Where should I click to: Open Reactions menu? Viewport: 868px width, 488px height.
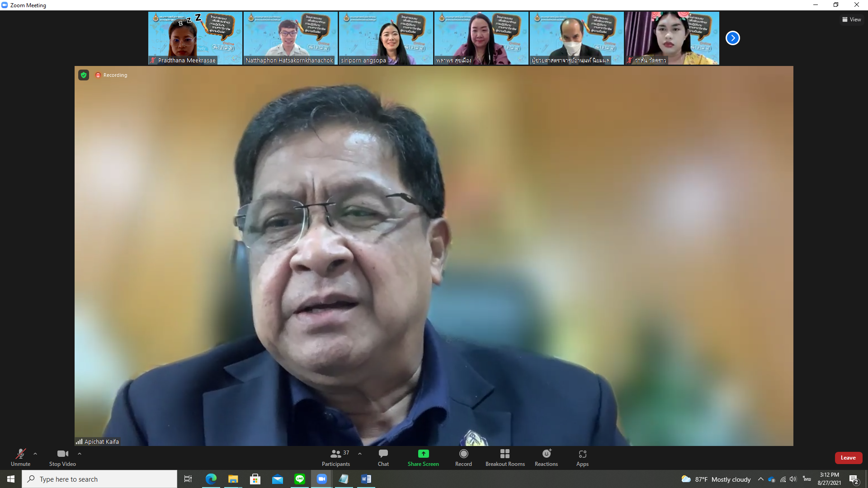click(546, 457)
